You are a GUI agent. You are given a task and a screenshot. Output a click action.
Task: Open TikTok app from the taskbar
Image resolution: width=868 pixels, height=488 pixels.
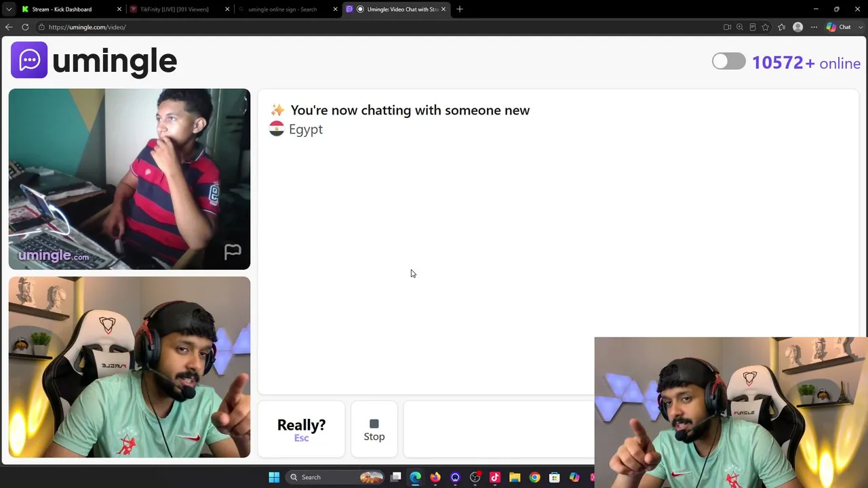coord(495,477)
